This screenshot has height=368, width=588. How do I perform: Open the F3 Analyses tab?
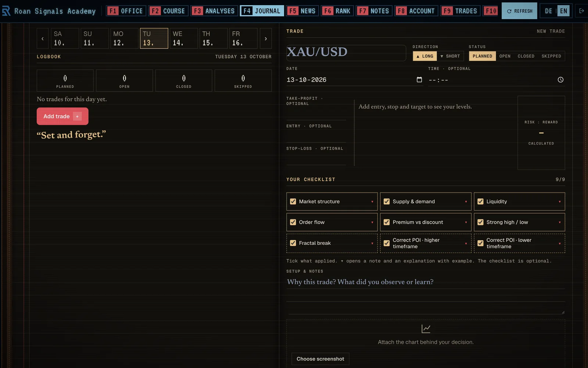(x=214, y=11)
